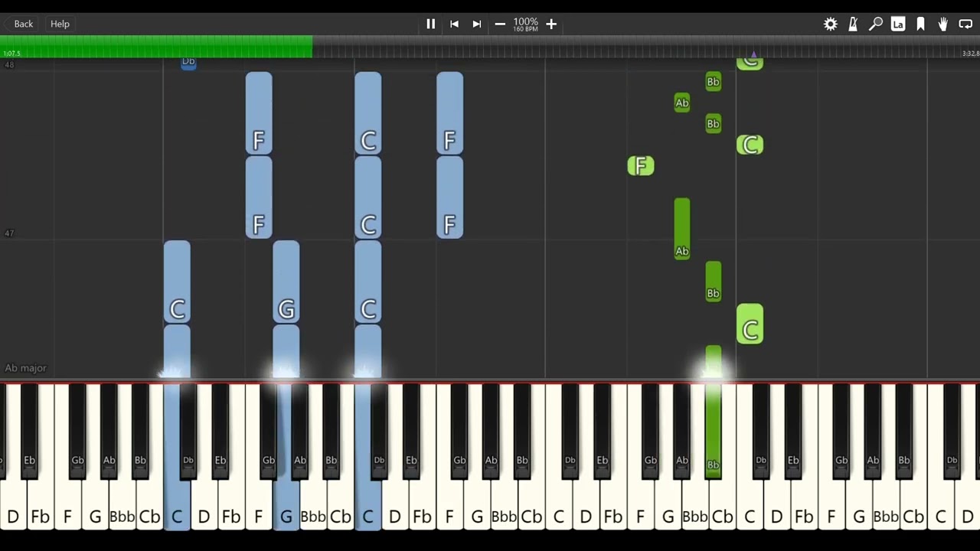Click the 3:32.8 total time readout

click(x=970, y=54)
